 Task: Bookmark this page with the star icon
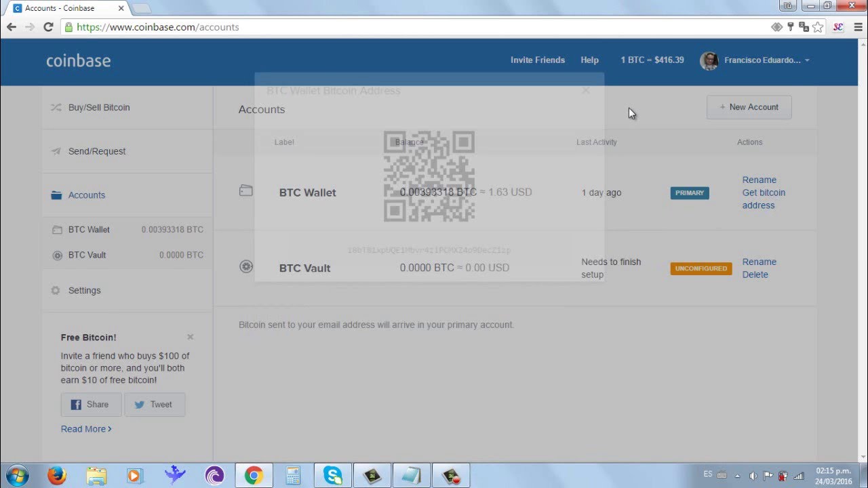pos(818,27)
